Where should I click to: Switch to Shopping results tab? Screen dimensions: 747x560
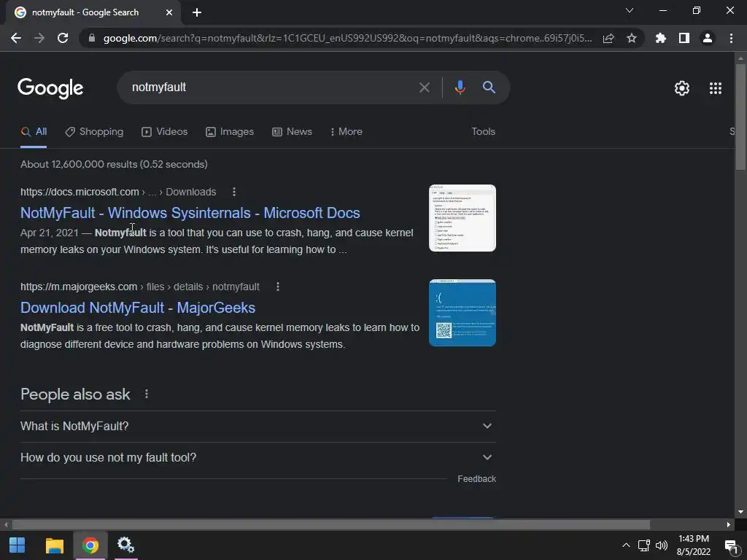[x=94, y=132]
